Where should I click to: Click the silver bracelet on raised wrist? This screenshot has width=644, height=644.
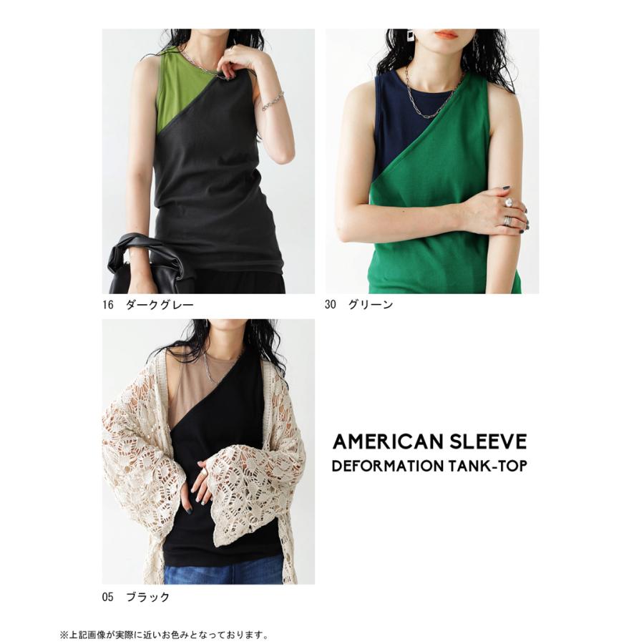pos(273,102)
